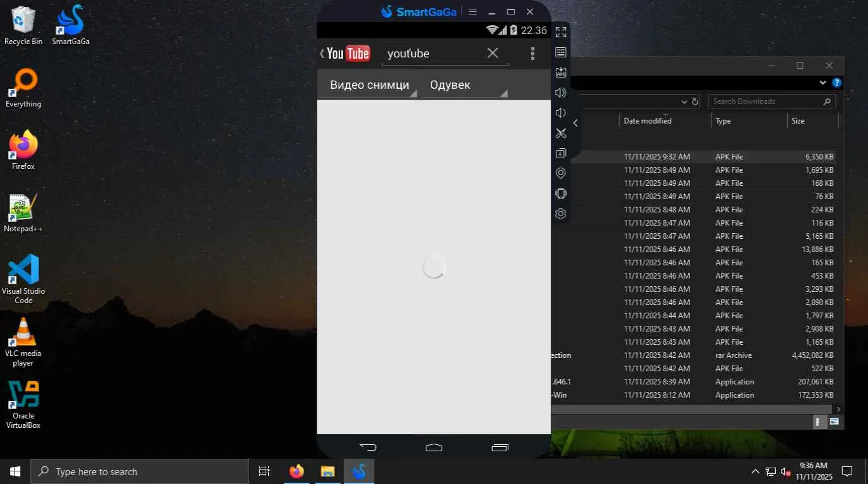Open the taskbar clock and calendar
Screen dimensions: 868x484
[813, 471]
